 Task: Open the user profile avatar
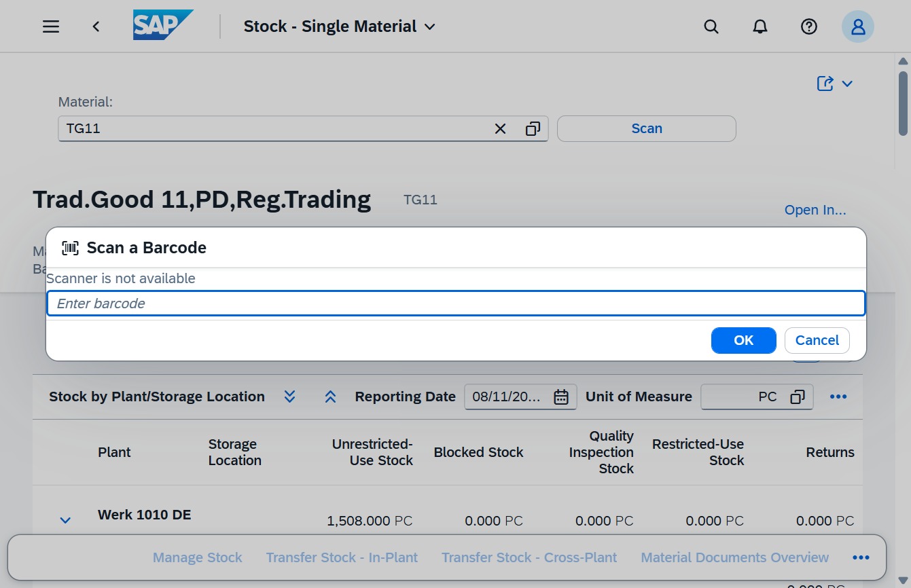(x=858, y=26)
